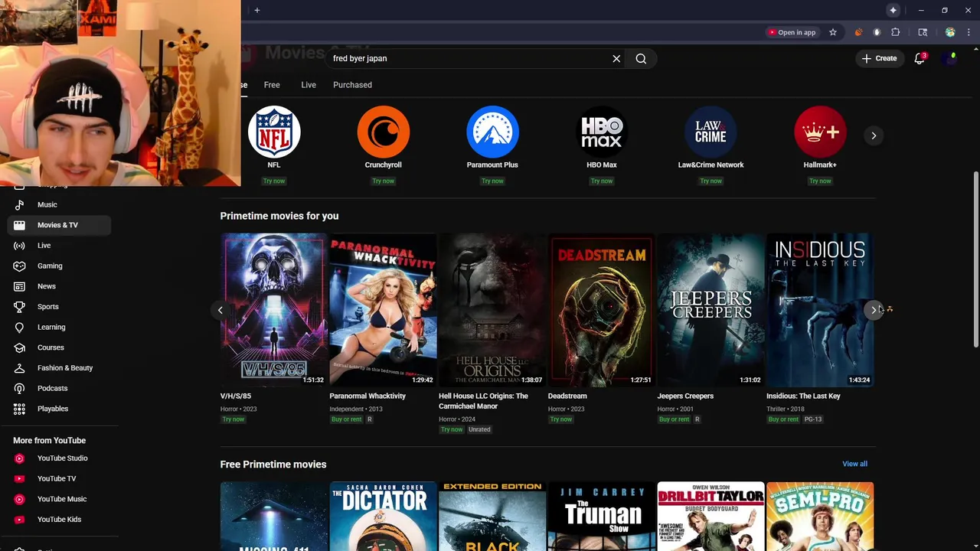Screen dimensions: 980x551
Task: Click Try now under HBO Max
Action: tap(602, 181)
